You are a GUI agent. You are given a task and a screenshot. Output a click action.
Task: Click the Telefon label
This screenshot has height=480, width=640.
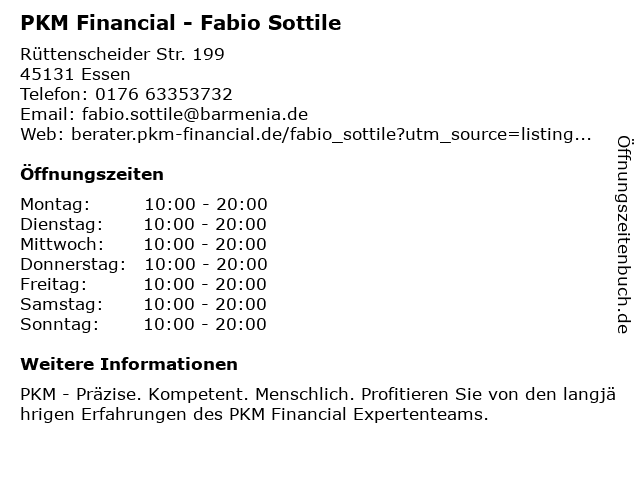(54, 94)
